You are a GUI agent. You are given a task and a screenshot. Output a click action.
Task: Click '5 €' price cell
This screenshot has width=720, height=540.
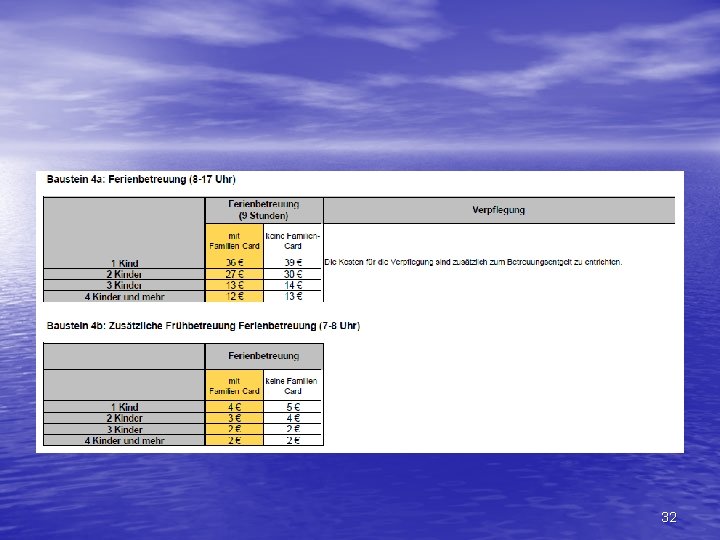tap(293, 407)
